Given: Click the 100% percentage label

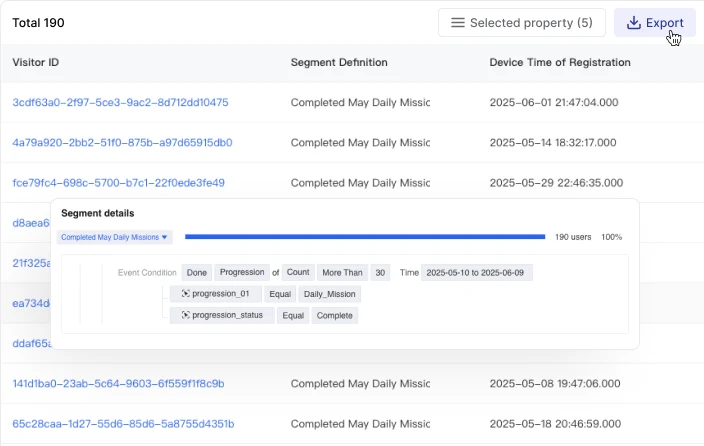Looking at the screenshot, I should 612,237.
